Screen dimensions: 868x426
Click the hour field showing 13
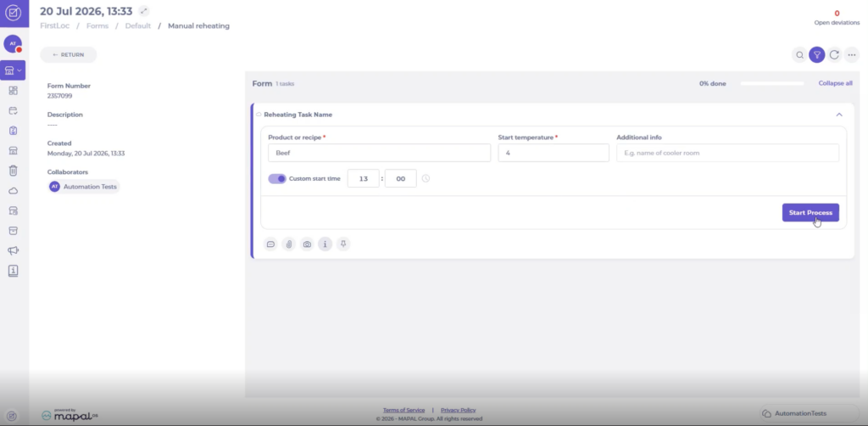(x=363, y=178)
